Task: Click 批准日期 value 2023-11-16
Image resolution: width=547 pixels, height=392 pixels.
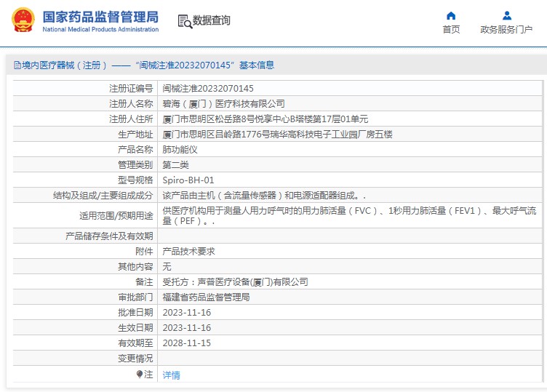Action: click(187, 313)
